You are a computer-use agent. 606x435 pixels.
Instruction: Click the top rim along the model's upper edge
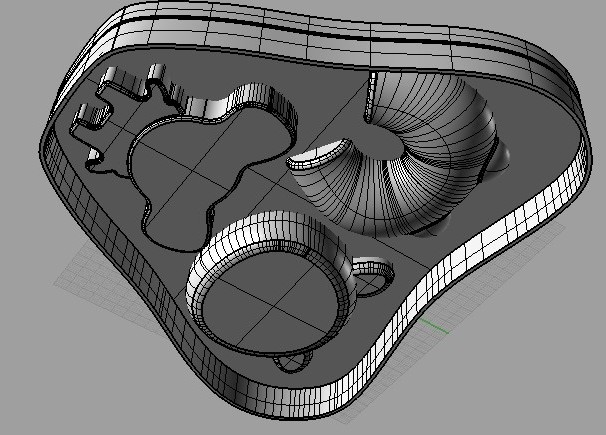(300, 25)
